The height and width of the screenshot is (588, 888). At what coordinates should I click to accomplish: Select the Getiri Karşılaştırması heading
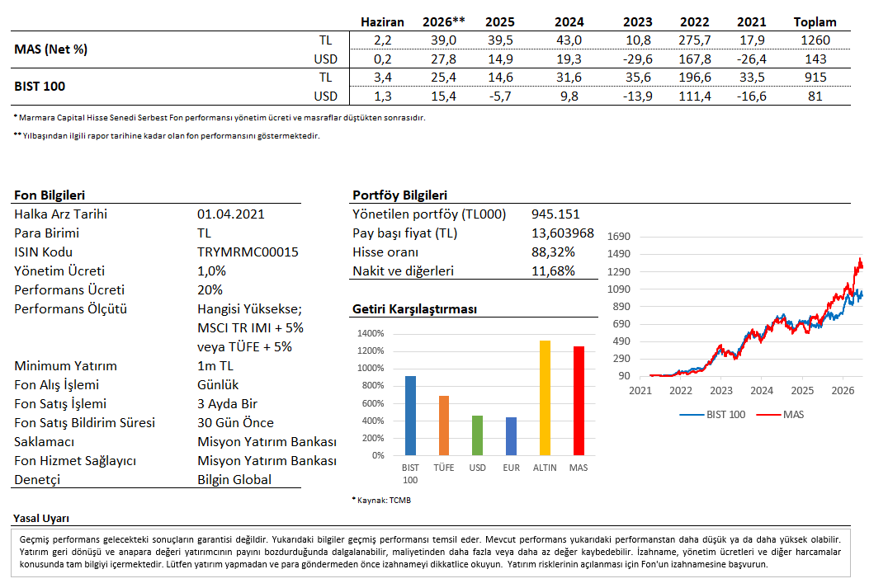(x=414, y=309)
